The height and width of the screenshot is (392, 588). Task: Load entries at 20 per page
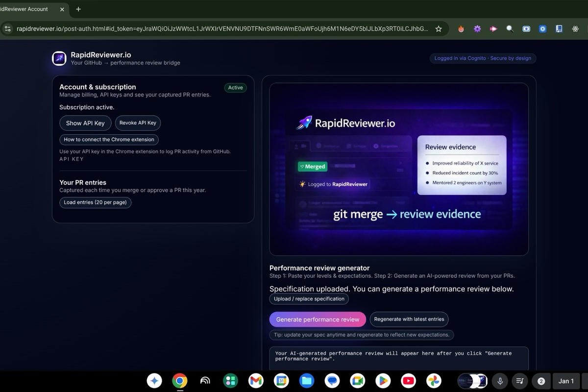tap(95, 202)
